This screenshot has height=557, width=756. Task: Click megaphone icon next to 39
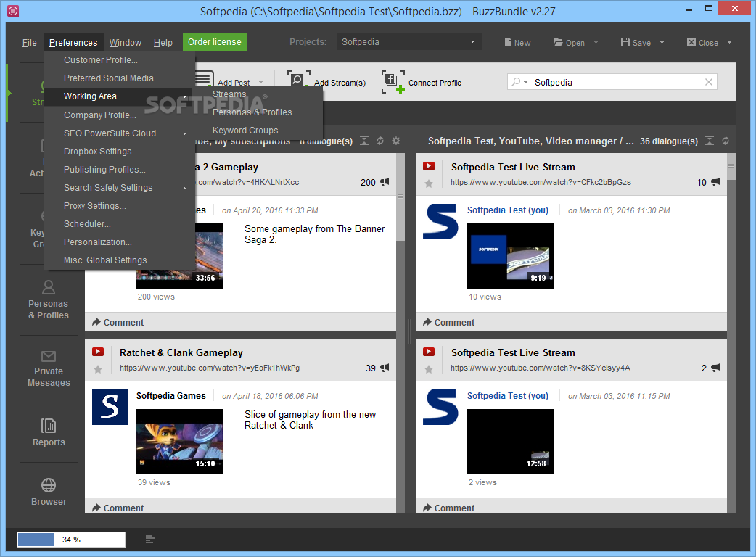pos(385,368)
